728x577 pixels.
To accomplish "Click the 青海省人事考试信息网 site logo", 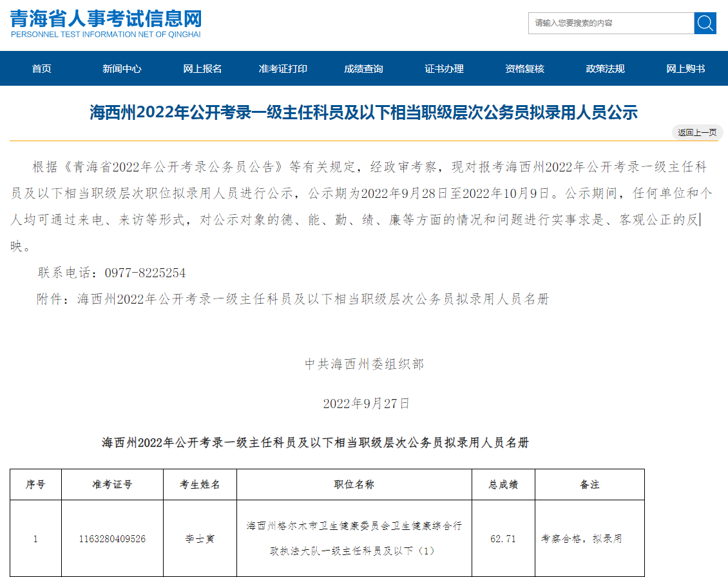I will (106, 23).
